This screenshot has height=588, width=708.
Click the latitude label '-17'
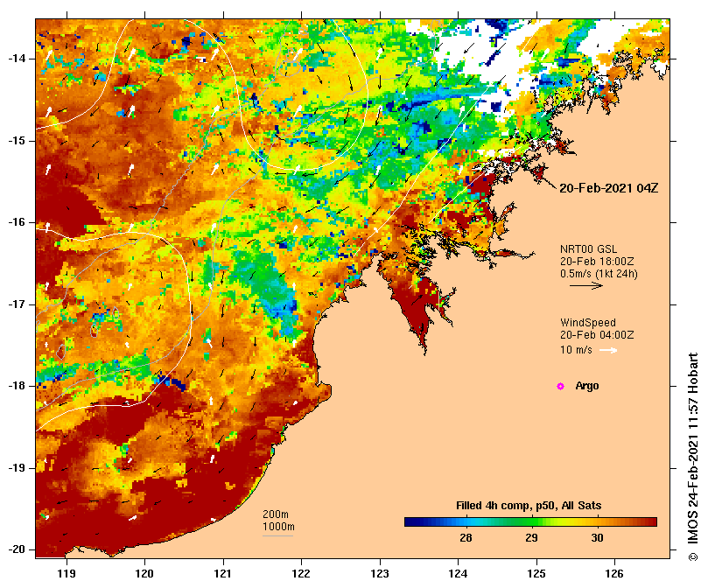click(17, 304)
